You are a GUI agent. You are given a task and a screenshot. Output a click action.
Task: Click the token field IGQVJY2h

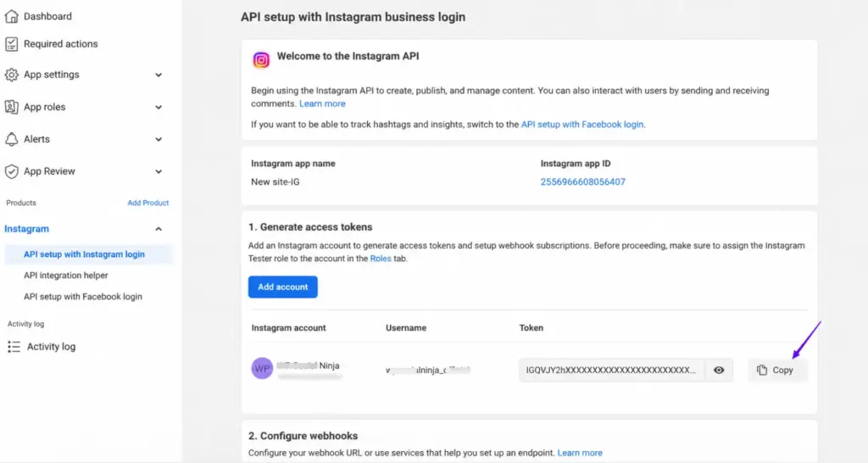pyautogui.click(x=611, y=370)
